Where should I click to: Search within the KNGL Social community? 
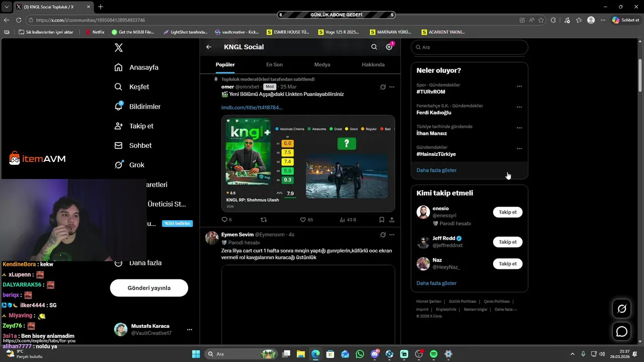pos(374,47)
